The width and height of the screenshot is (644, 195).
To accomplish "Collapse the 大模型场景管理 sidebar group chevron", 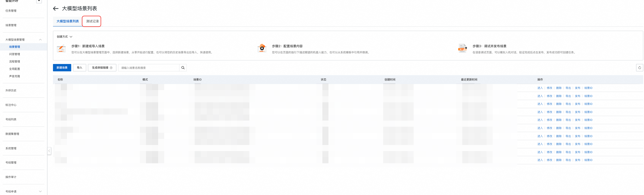I will [40, 40].
